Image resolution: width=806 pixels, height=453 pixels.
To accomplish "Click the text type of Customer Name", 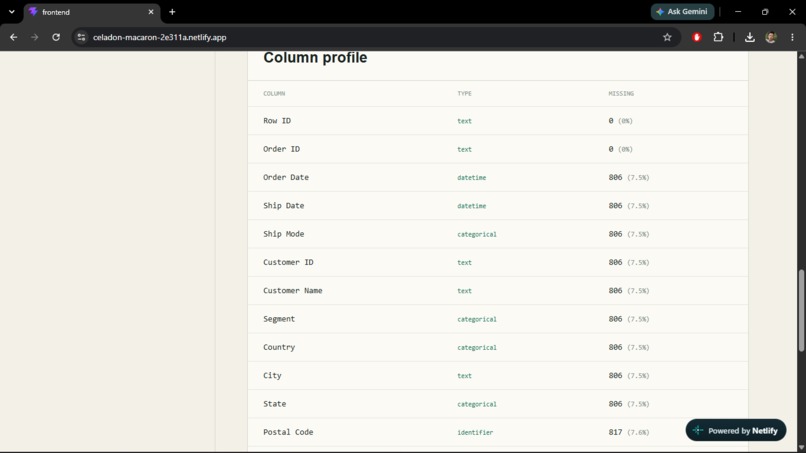I will tap(464, 291).
